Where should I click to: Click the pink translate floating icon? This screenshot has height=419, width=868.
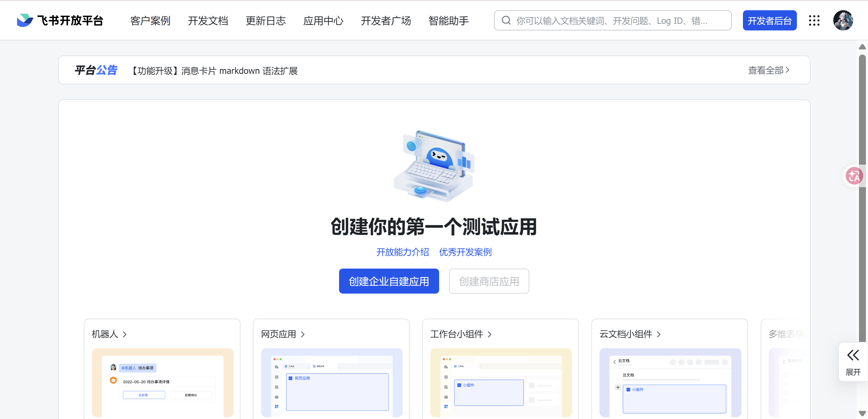pyautogui.click(x=854, y=176)
